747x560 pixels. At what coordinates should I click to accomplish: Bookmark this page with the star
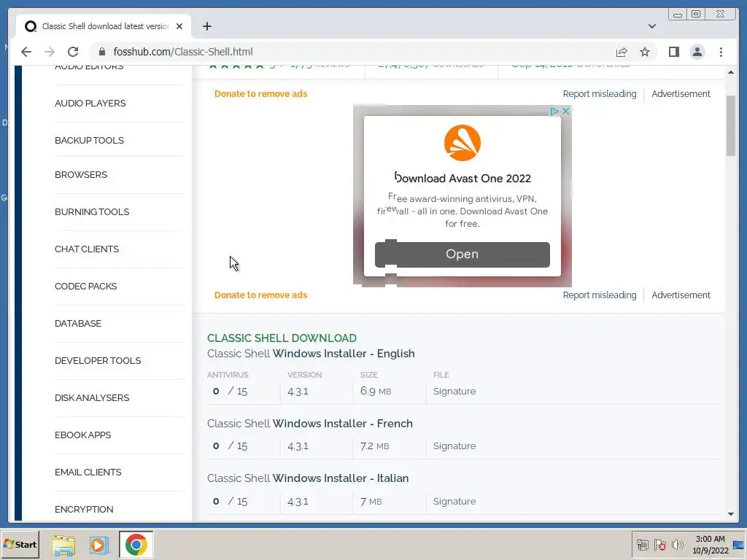click(x=645, y=52)
